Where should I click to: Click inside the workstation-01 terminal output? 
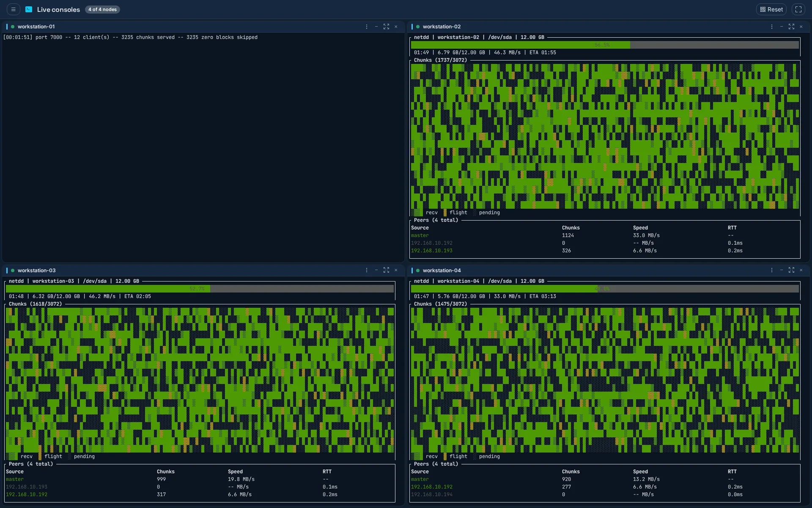pos(203,147)
